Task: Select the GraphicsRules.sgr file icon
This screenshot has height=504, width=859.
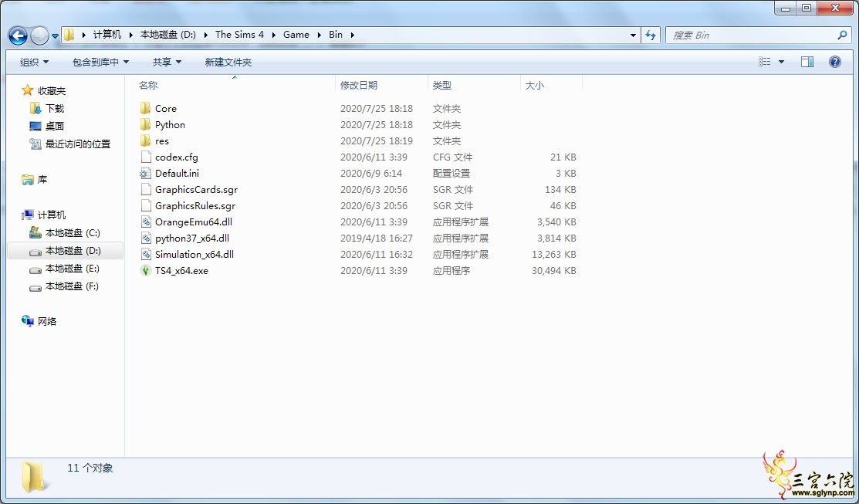Action: [x=145, y=206]
